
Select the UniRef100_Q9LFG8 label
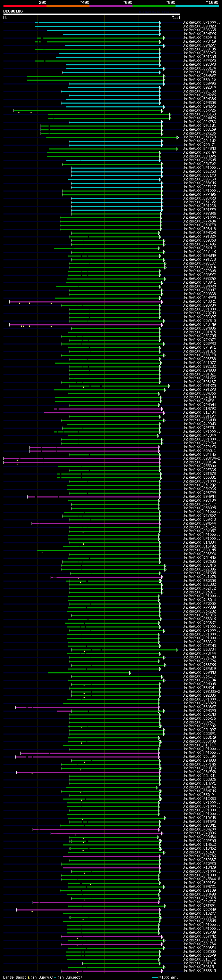tap(199, 91)
